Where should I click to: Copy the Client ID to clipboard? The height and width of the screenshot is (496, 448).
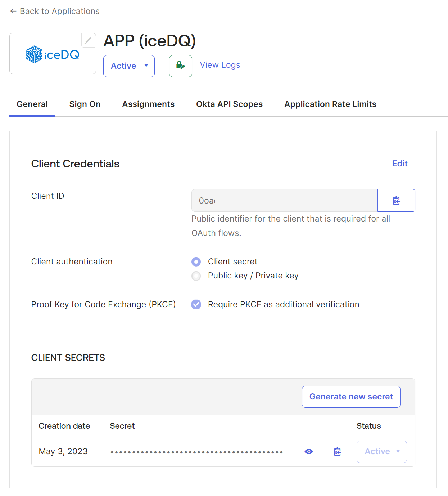pyautogui.click(x=396, y=201)
